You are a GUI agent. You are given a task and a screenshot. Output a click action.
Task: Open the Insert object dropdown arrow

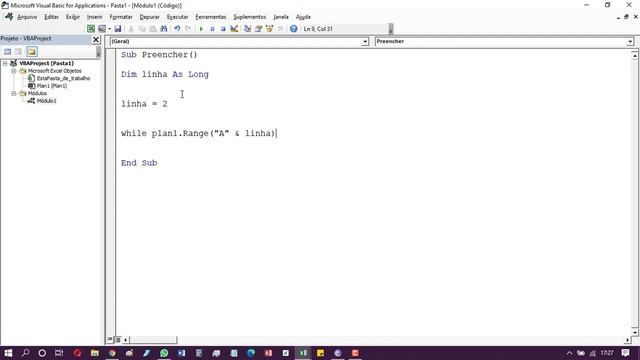109,29
